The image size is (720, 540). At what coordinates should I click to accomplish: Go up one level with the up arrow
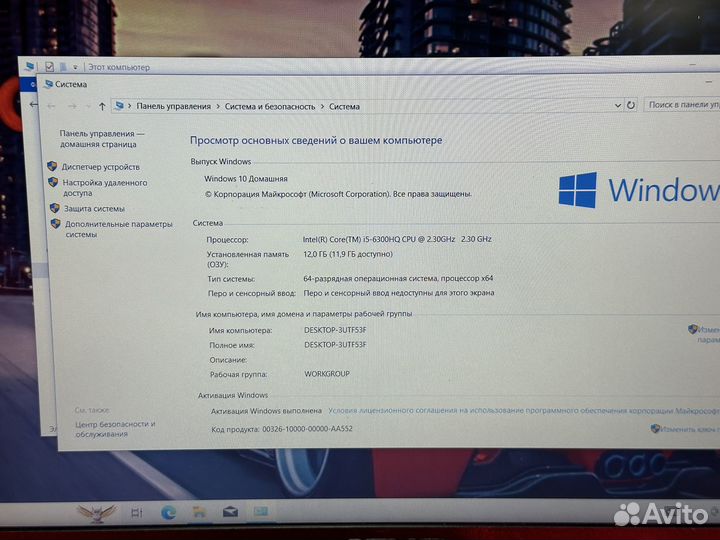(102, 107)
